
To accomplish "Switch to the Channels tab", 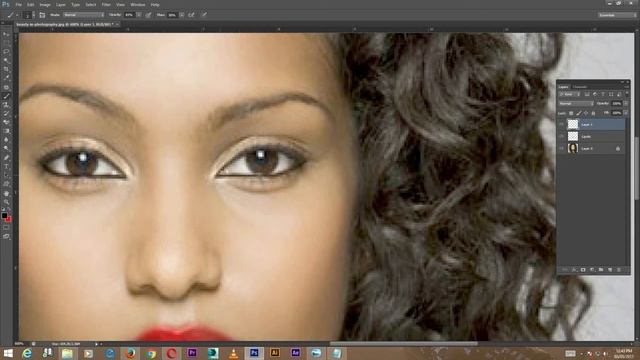I will point(579,87).
